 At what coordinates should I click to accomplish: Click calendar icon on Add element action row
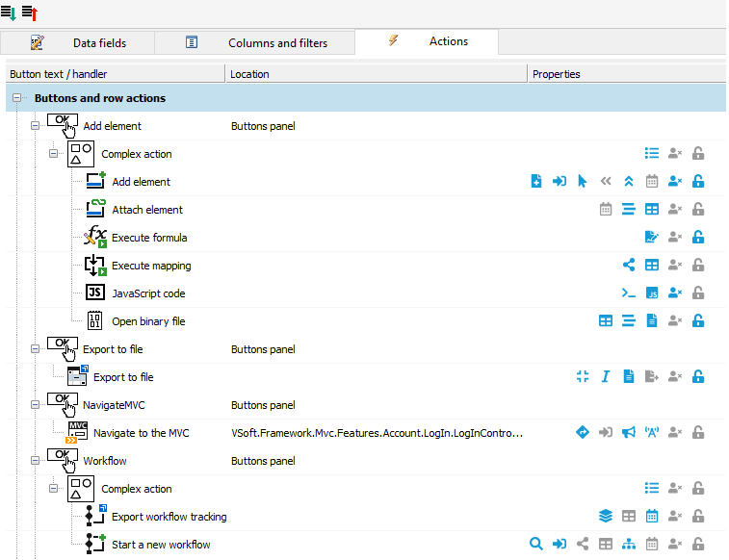[652, 181]
